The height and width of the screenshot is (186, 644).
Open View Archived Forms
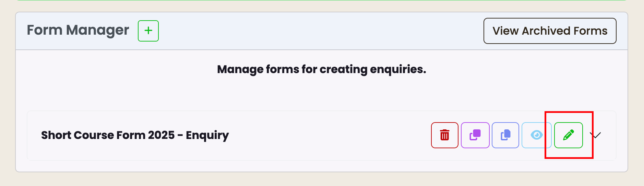click(550, 31)
